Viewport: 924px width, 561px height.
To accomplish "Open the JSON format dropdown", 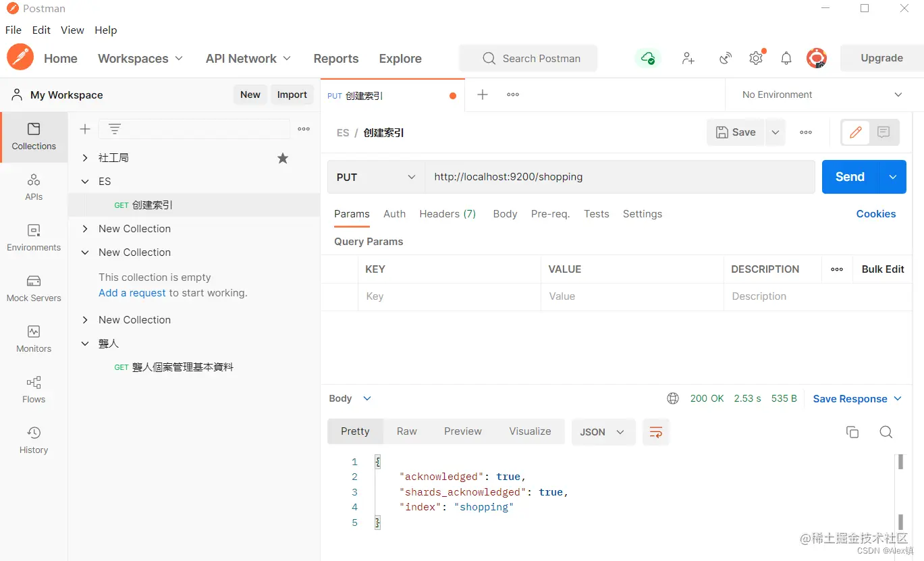I will pyautogui.click(x=603, y=432).
